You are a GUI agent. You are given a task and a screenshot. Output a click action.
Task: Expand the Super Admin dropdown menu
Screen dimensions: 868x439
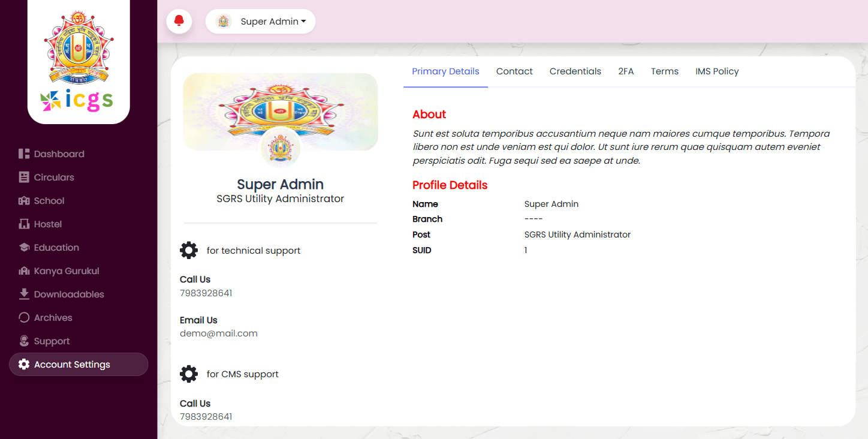pos(261,22)
